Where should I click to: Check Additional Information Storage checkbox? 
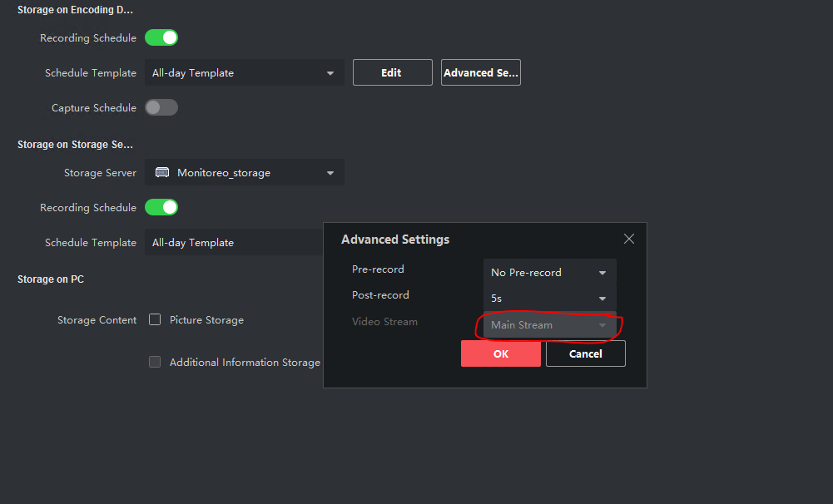pos(155,362)
